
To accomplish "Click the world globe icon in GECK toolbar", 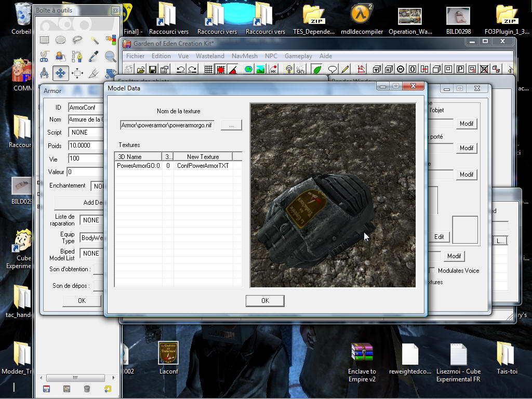I will 249,70.
